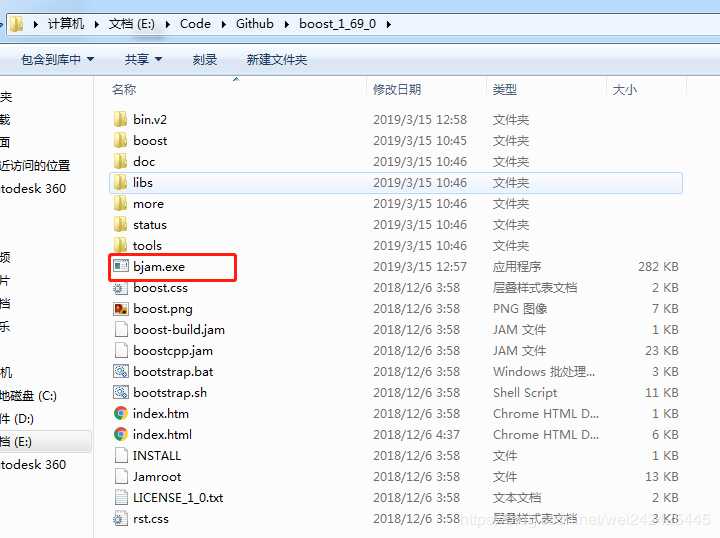Select the index.html file name

pos(162,434)
